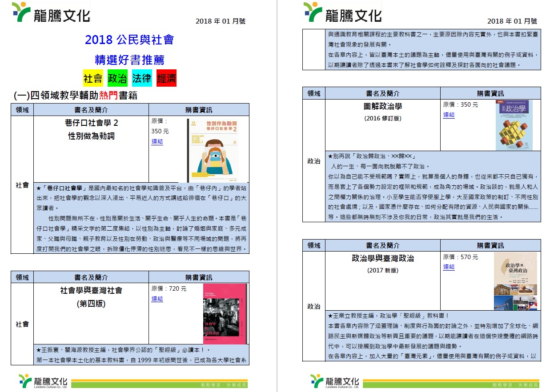The width and height of the screenshot is (554, 392).
Task: Click the green highlighted 政治 label
Action: (x=117, y=78)
